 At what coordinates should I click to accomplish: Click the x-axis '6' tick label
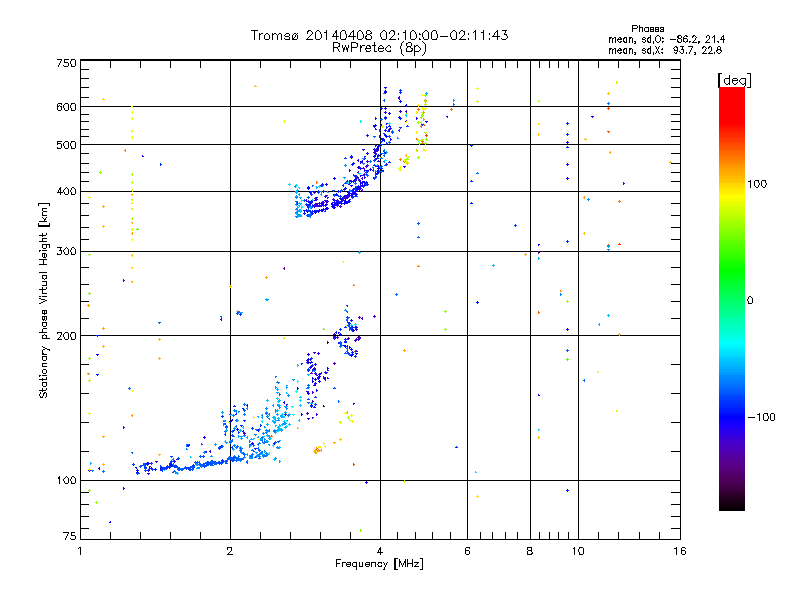click(467, 551)
